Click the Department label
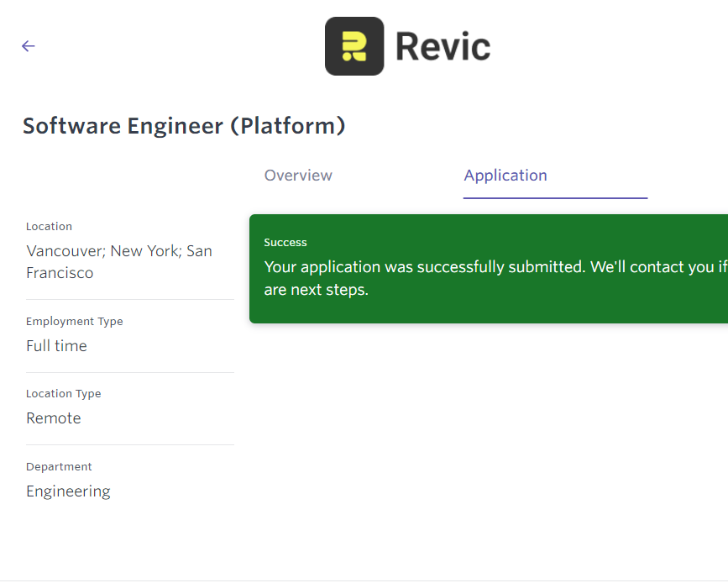 (59, 467)
